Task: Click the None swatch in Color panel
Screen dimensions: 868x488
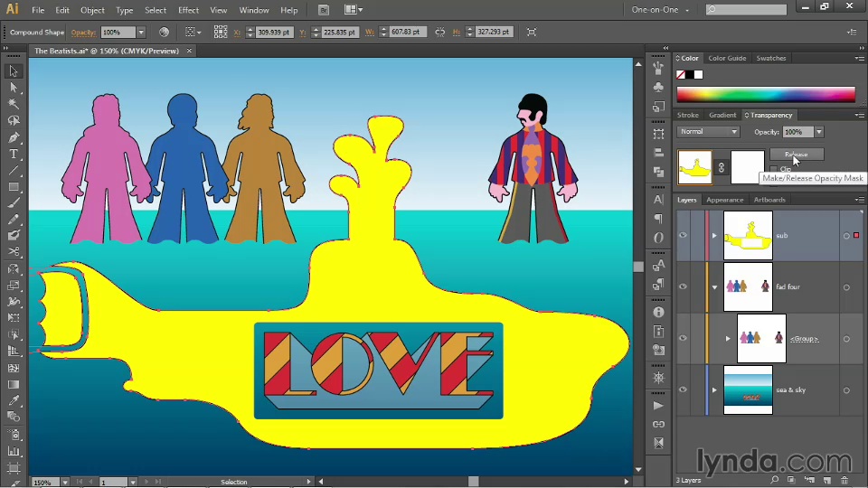Action: [681, 75]
